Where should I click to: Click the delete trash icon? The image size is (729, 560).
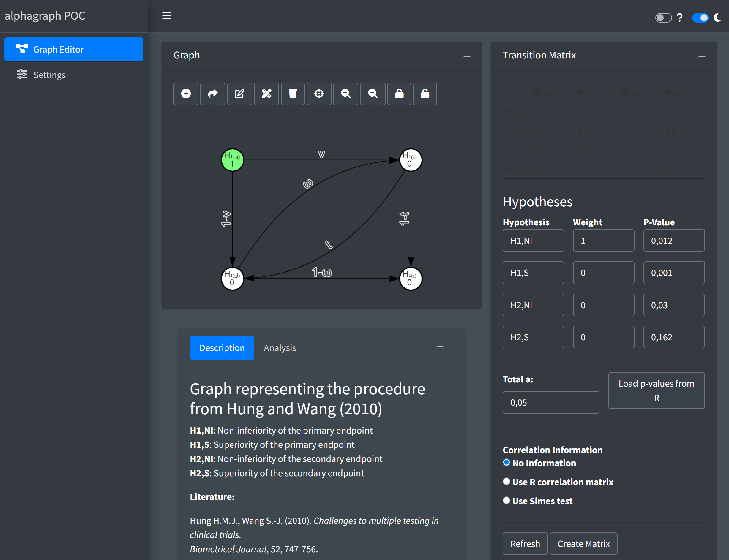pos(293,94)
